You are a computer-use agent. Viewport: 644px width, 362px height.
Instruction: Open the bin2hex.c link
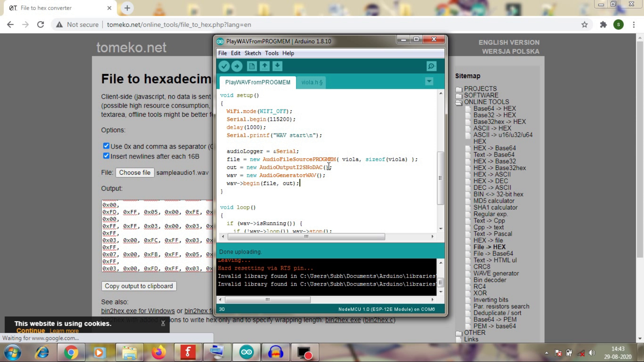pos(379,320)
